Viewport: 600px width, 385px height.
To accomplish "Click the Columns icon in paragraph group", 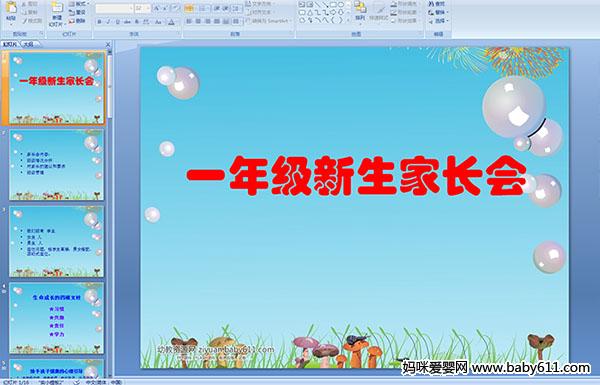I will [x=236, y=21].
